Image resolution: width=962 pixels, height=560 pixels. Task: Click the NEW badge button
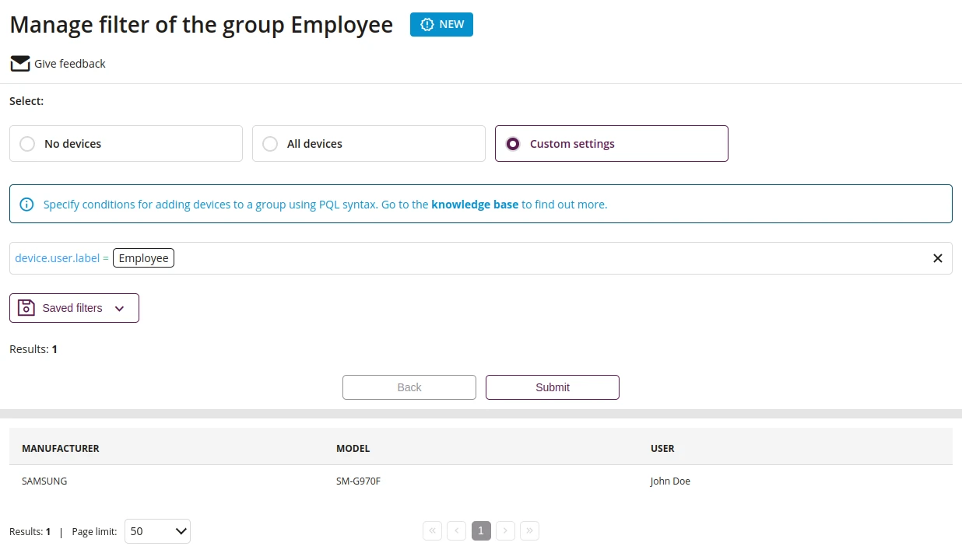click(x=441, y=24)
